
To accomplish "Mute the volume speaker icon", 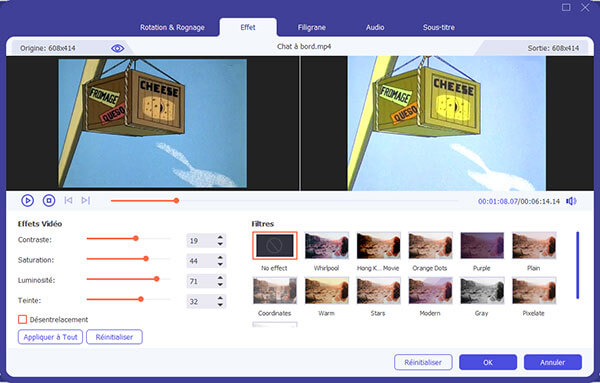I will tap(571, 201).
